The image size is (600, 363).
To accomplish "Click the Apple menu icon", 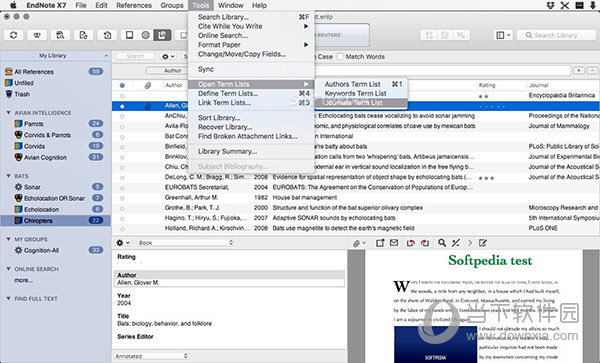I will click(13, 5).
